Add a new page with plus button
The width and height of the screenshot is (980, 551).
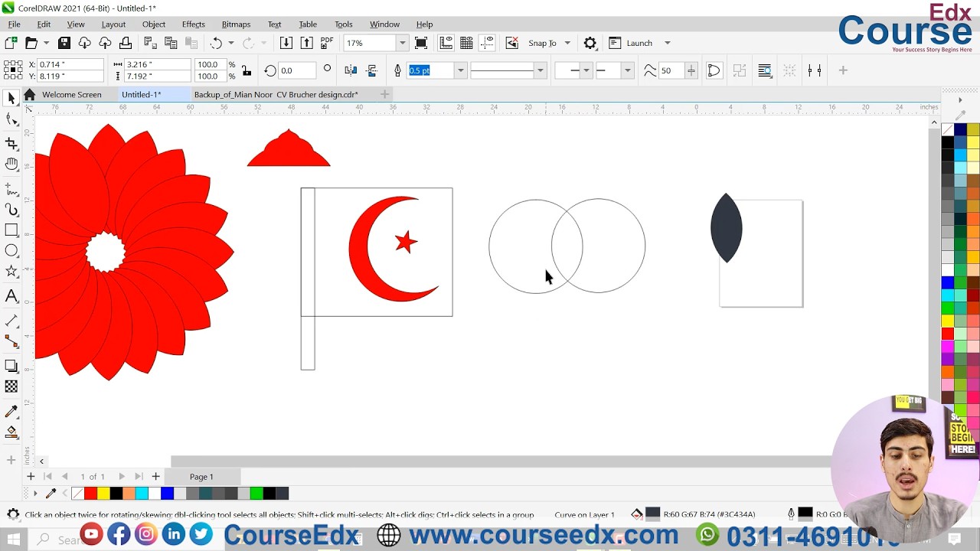point(155,476)
